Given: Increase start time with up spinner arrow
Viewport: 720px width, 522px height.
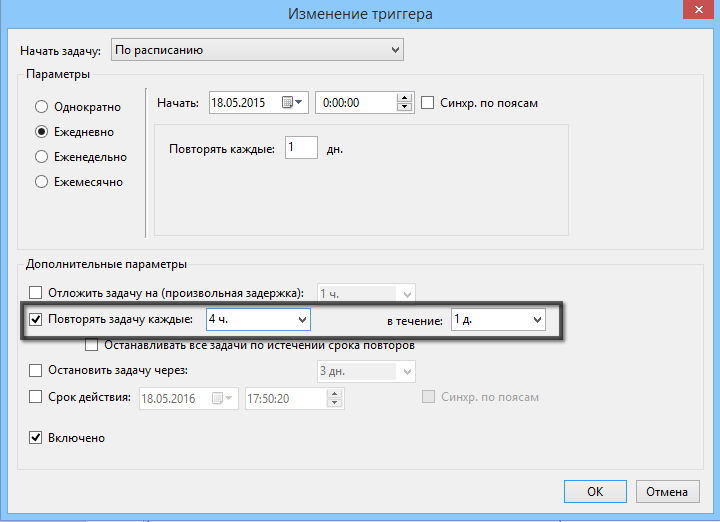Looking at the screenshot, I should 405,98.
